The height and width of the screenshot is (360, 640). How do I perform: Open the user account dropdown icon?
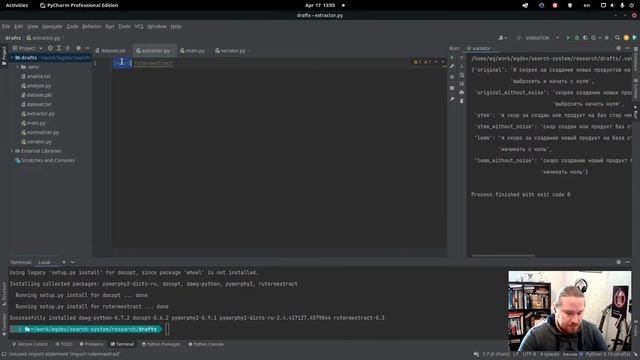[503, 38]
